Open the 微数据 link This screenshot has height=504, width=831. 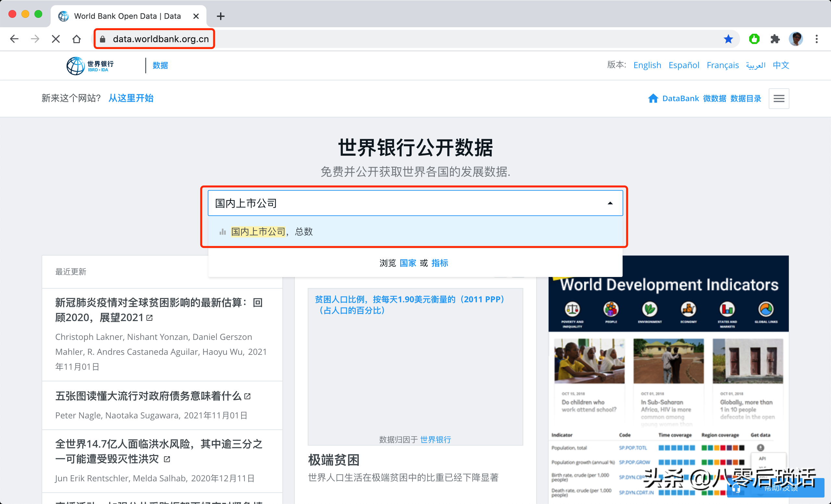pos(714,98)
